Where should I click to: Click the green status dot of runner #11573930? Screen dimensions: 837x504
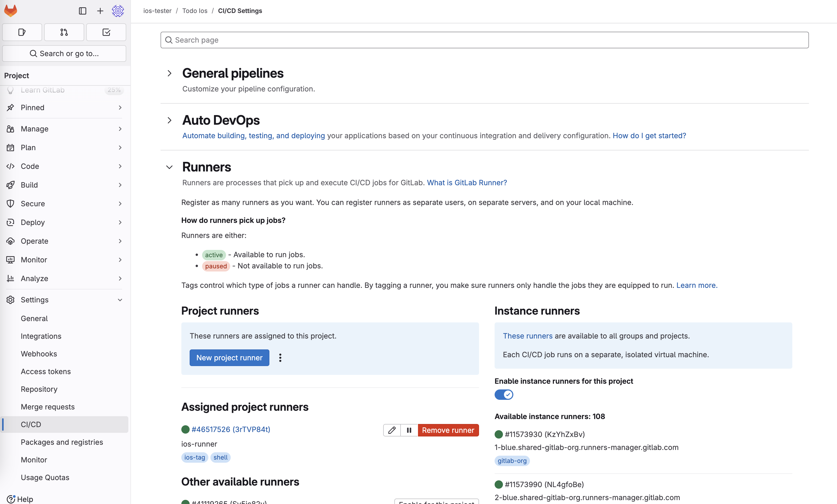click(499, 434)
